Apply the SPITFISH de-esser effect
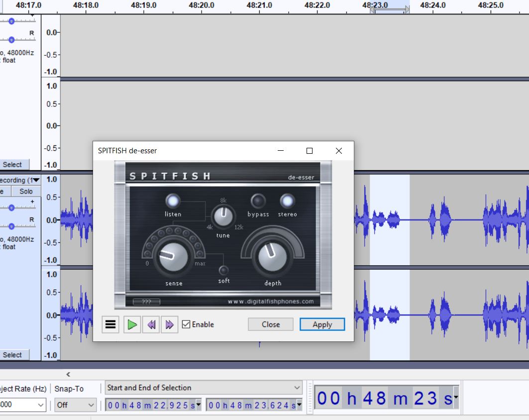The height and width of the screenshot is (420, 529). (322, 324)
